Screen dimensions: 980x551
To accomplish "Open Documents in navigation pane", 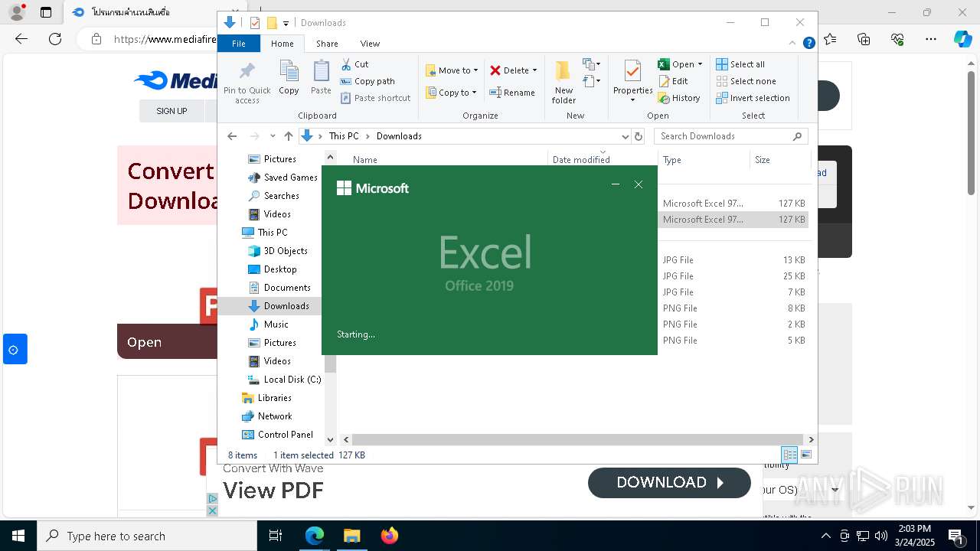I will pos(286,288).
